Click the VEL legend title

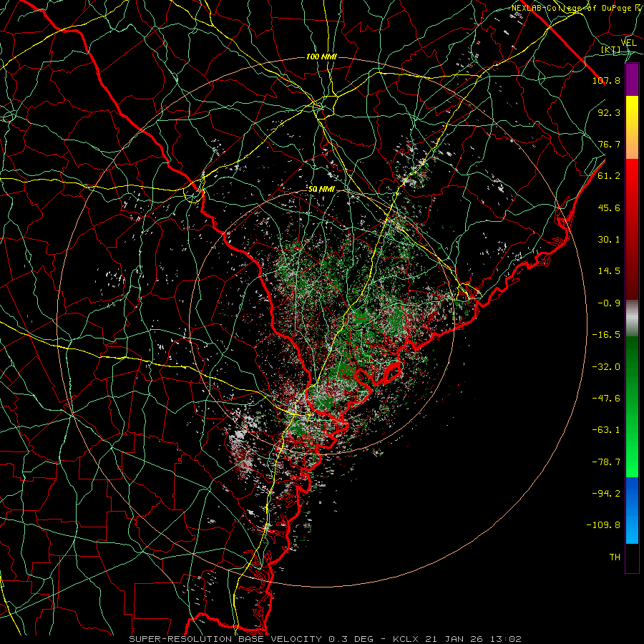[x=629, y=43]
